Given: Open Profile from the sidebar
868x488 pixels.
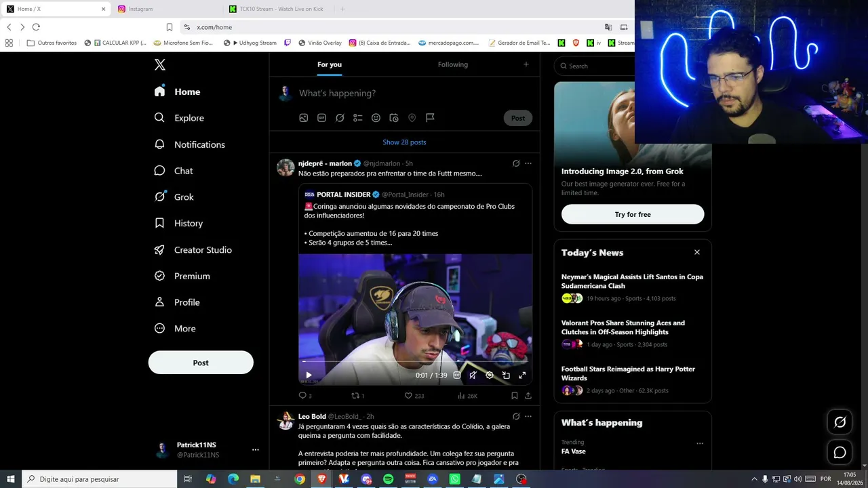Looking at the screenshot, I should click(x=177, y=302).
